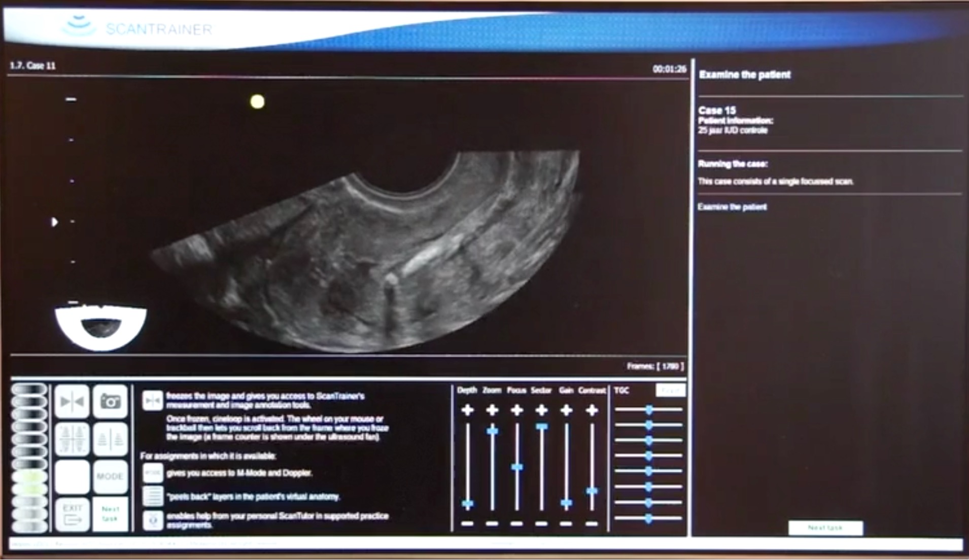The image size is (969, 560).
Task: Open the MODE button for M-Mode and Doppler
Action: pos(110,476)
